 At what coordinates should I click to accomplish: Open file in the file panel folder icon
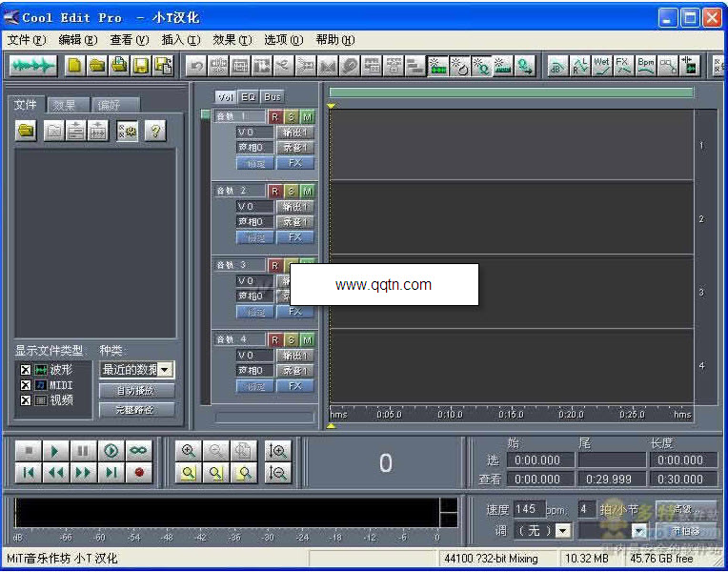coord(27,131)
